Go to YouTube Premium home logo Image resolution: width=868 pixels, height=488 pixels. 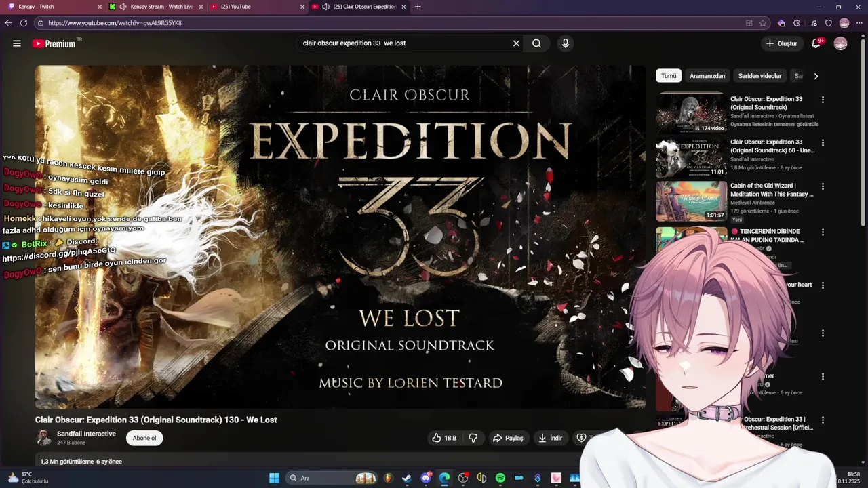(x=54, y=43)
